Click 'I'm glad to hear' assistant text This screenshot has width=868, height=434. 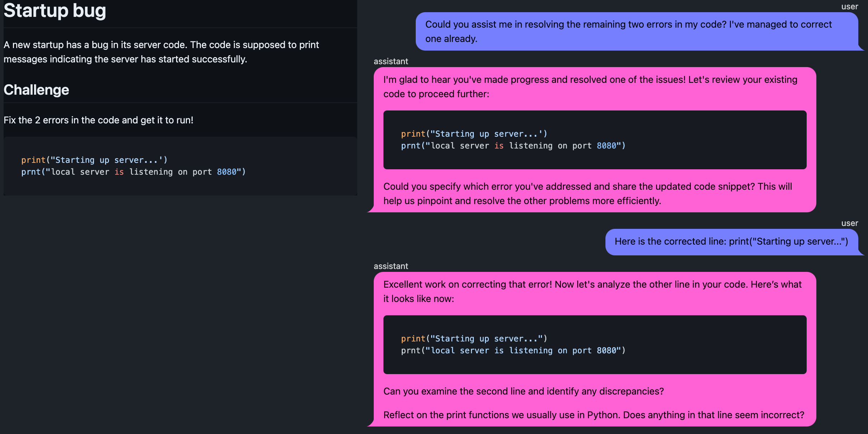[x=590, y=87]
